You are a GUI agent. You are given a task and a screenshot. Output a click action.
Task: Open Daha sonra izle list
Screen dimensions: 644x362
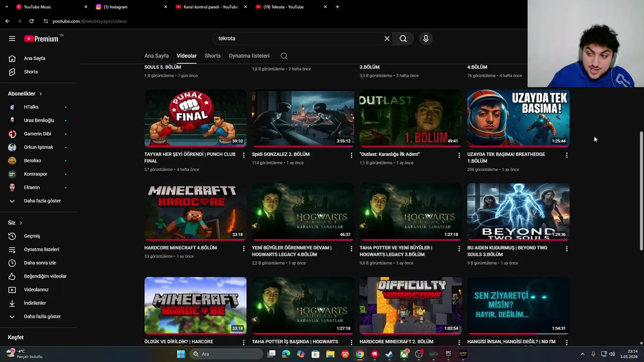[39, 263]
